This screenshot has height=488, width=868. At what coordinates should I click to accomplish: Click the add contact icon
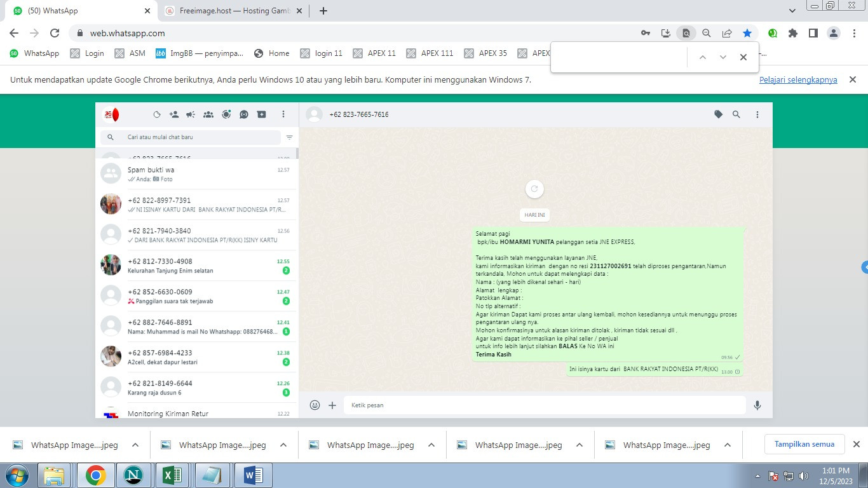pyautogui.click(x=173, y=114)
